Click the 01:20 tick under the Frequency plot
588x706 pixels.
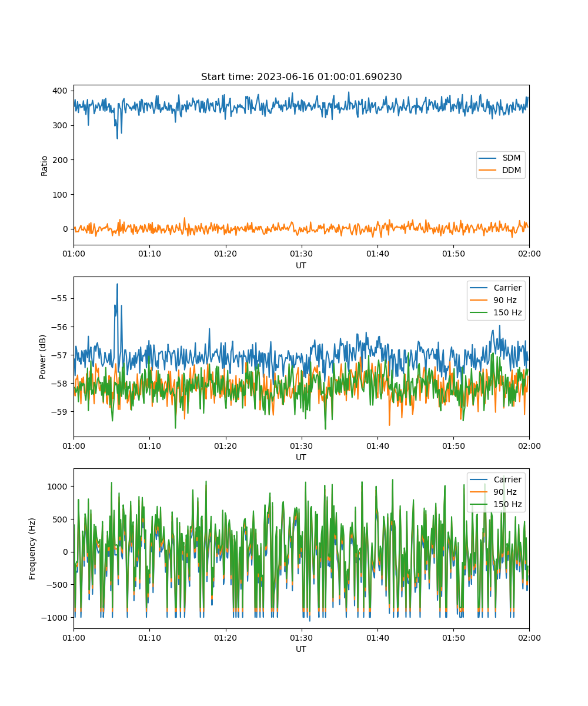click(225, 637)
